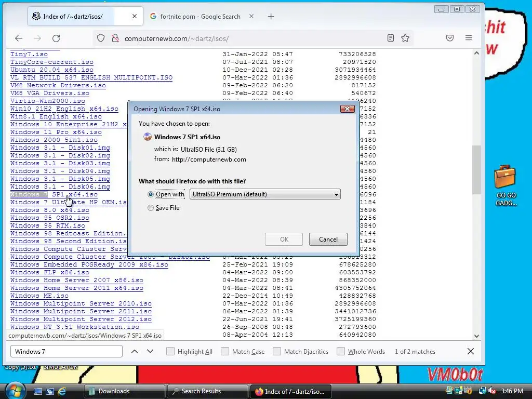The height and width of the screenshot is (399, 532).
Task: Enable Highlight All checkbox
Action: point(170,352)
